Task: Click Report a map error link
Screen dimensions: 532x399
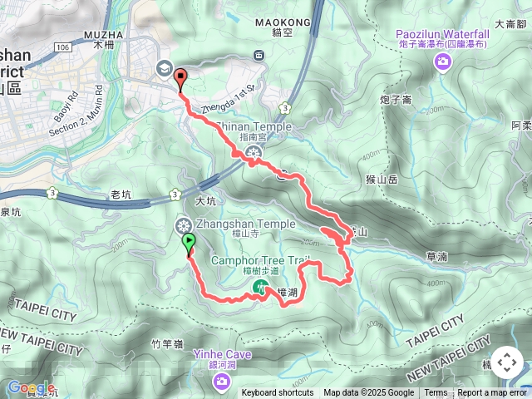Action: tap(491, 393)
